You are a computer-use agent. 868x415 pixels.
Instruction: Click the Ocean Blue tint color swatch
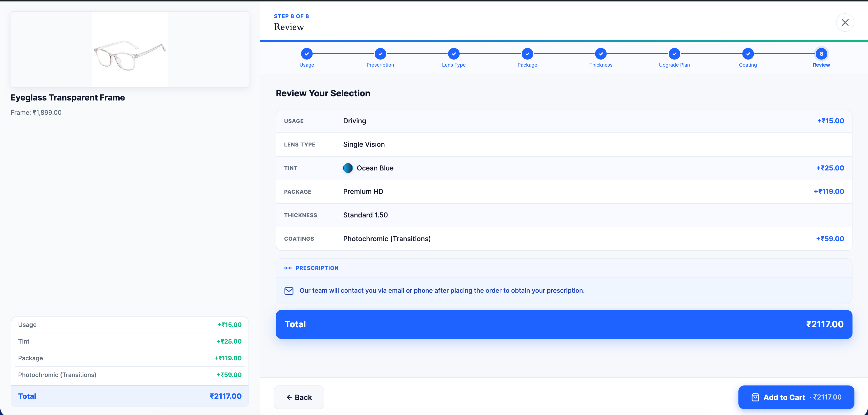coord(348,168)
